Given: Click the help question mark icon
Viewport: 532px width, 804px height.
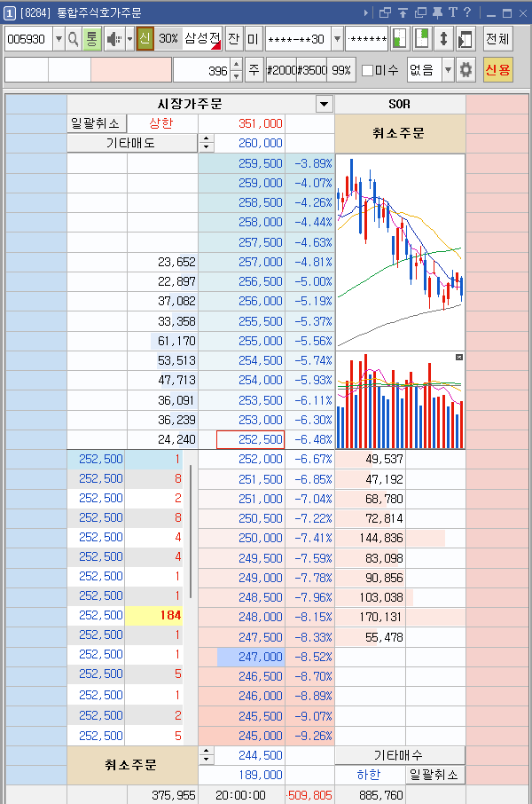Looking at the screenshot, I should tap(467, 12).
